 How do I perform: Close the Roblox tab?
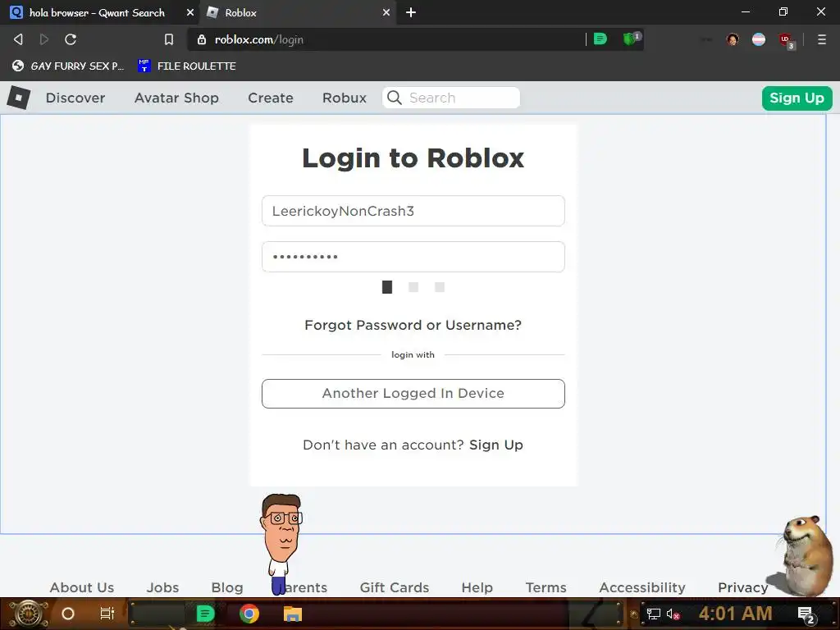386,12
